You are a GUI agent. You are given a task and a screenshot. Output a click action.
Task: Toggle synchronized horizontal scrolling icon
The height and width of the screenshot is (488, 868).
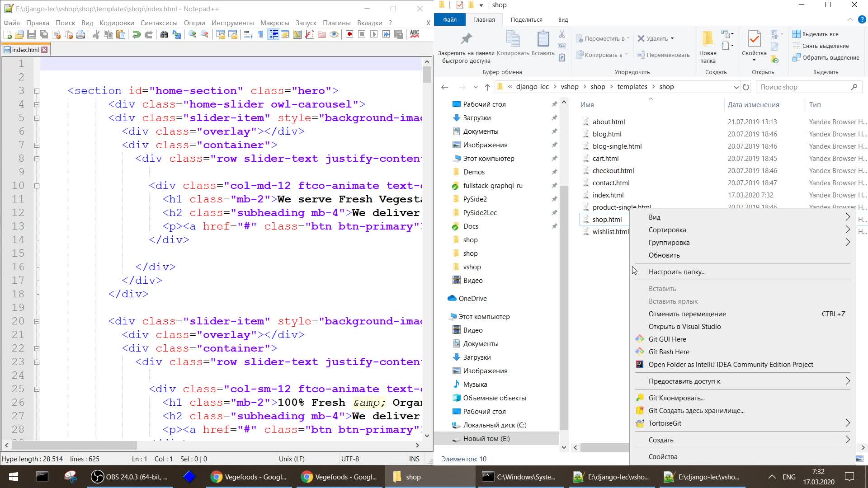(x=233, y=34)
